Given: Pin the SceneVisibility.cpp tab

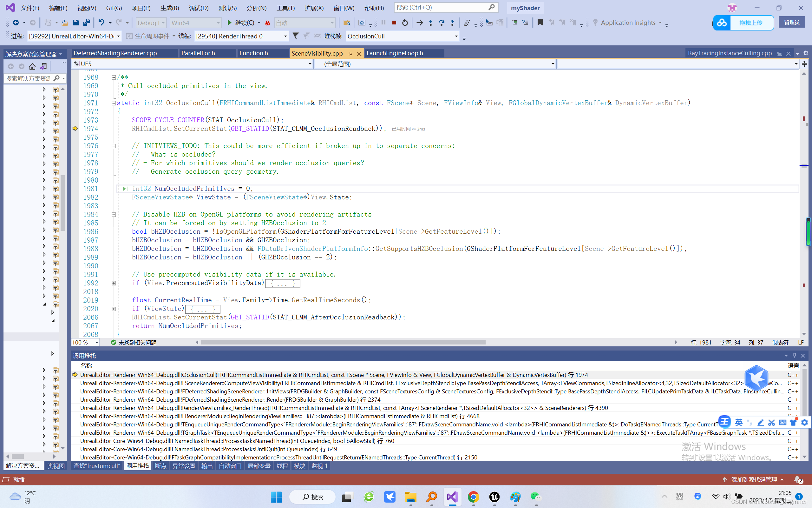Looking at the screenshot, I should click(350, 53).
